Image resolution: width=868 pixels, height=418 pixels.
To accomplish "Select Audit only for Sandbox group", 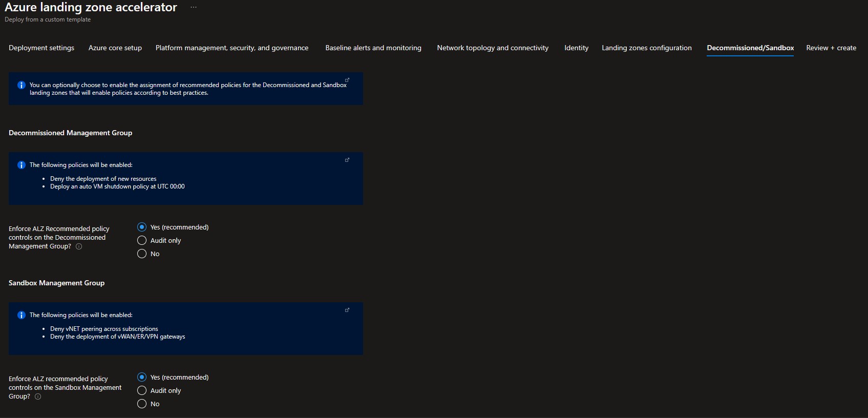I will pos(142,390).
